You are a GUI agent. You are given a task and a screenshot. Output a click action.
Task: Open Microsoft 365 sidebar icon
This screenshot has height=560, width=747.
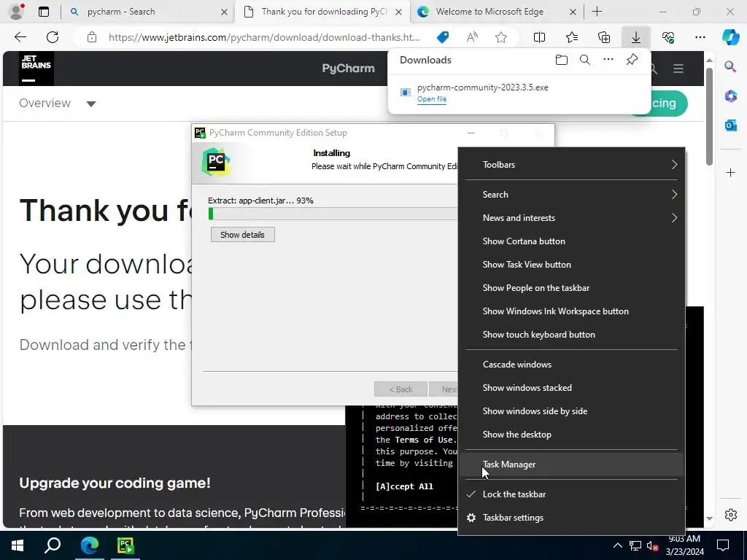(730, 96)
